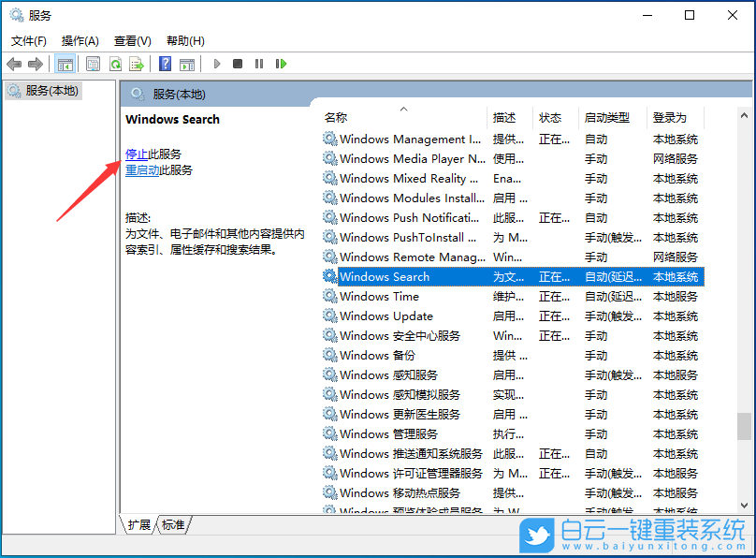Refresh the service list with refresh icon
This screenshot has height=558, width=756.
click(114, 63)
